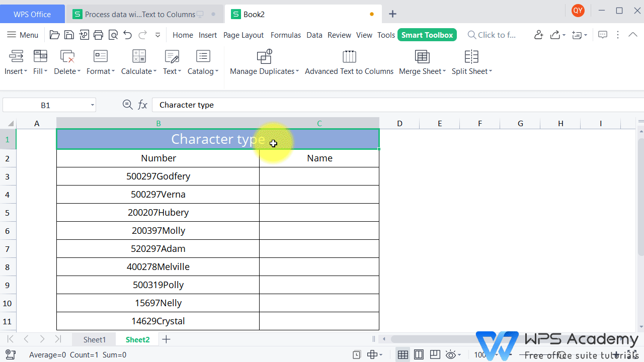Switch to Normal view in status bar
This screenshot has width=644, height=362.
tap(403, 355)
